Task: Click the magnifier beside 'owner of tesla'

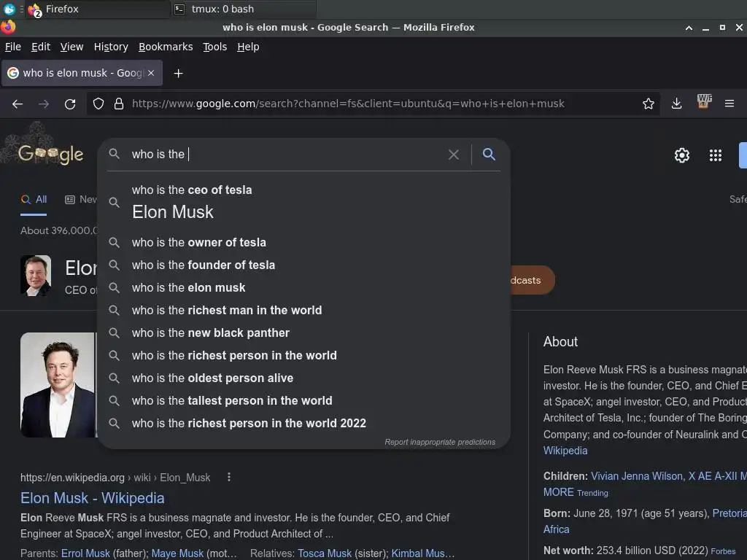Action: [114, 242]
